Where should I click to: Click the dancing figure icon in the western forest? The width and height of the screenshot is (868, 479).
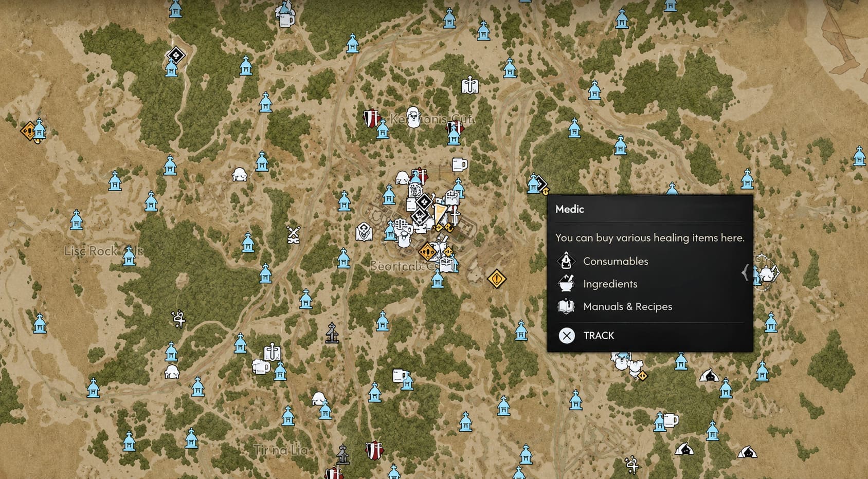(x=178, y=319)
